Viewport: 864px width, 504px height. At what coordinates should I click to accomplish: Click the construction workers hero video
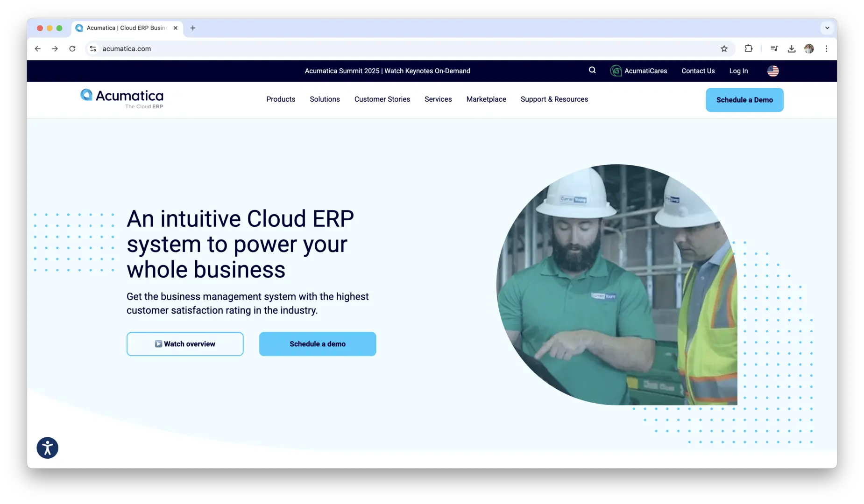616,285
